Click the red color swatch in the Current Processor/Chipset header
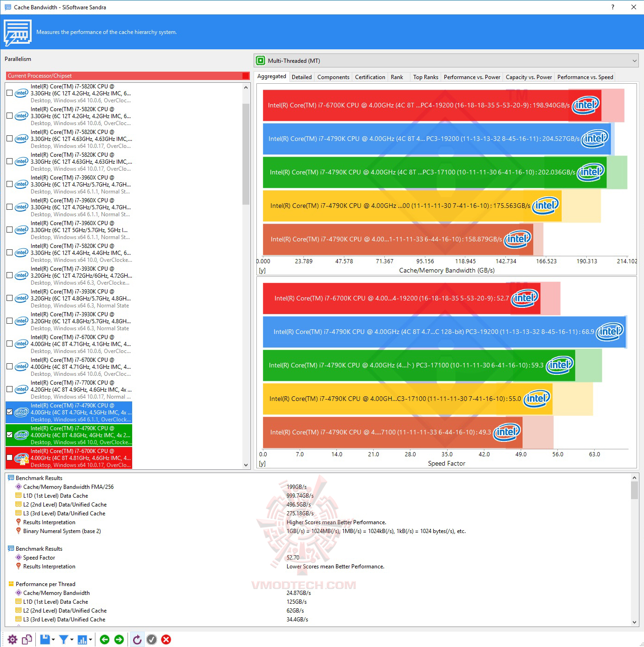The image size is (644, 647). [x=246, y=76]
